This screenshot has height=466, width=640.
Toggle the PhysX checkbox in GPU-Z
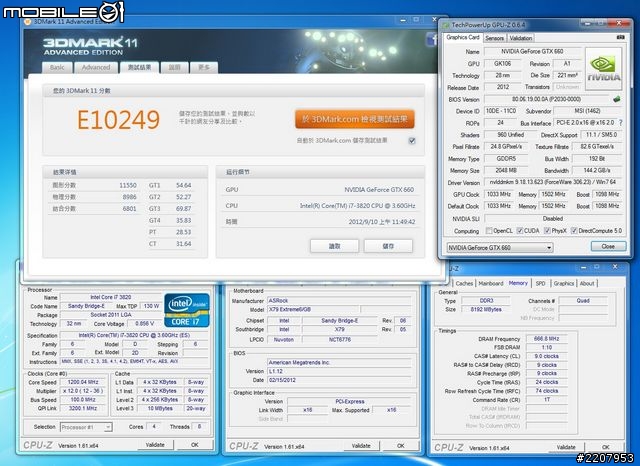tap(547, 231)
